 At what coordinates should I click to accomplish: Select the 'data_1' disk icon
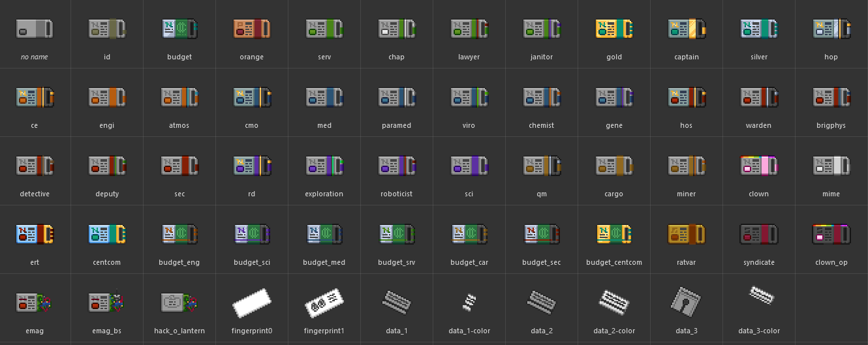[397, 303]
